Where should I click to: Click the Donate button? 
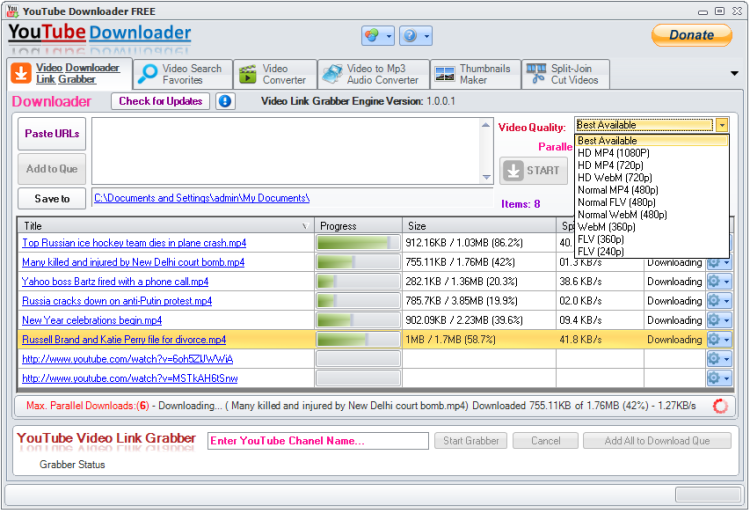click(x=692, y=35)
